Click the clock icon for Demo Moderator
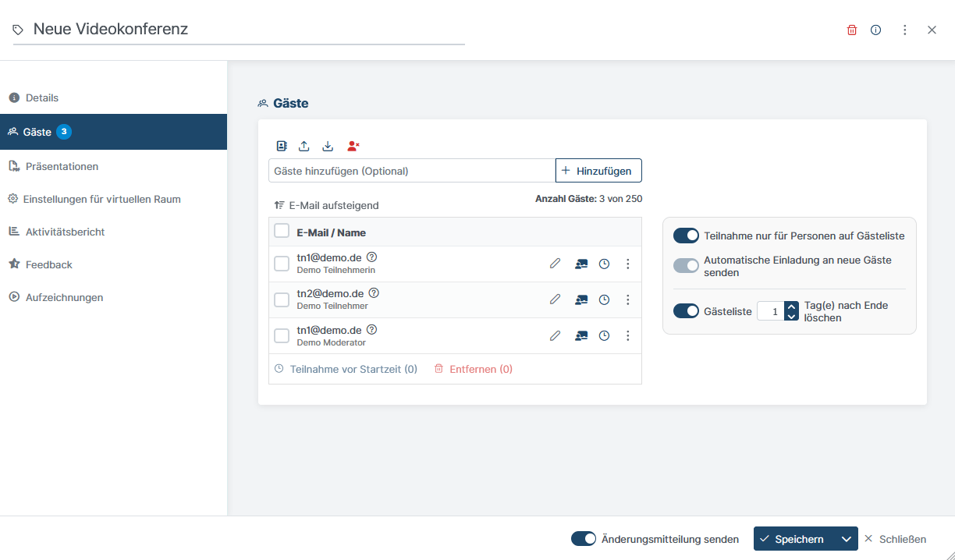Viewport: 955px width, 560px height. coord(604,336)
